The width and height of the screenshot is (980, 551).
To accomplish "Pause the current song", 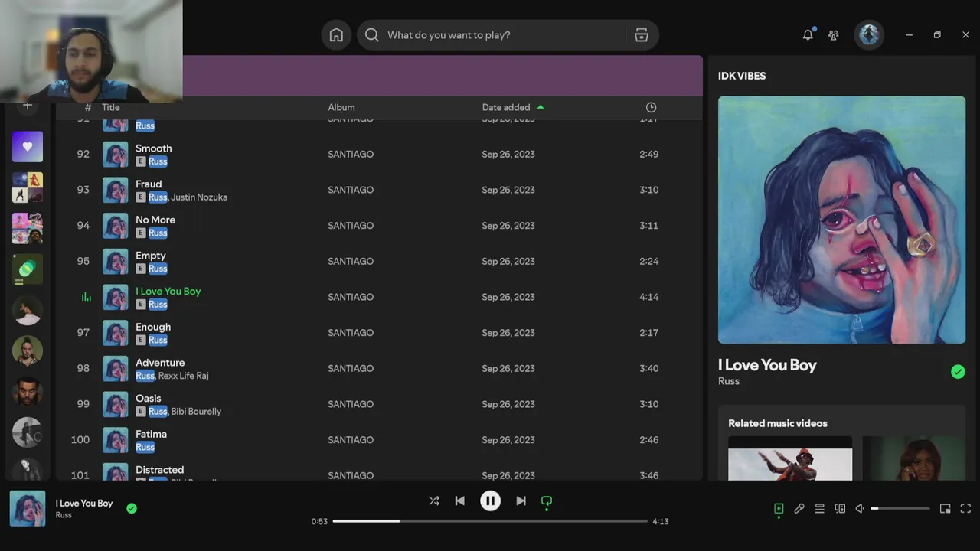I will click(490, 500).
